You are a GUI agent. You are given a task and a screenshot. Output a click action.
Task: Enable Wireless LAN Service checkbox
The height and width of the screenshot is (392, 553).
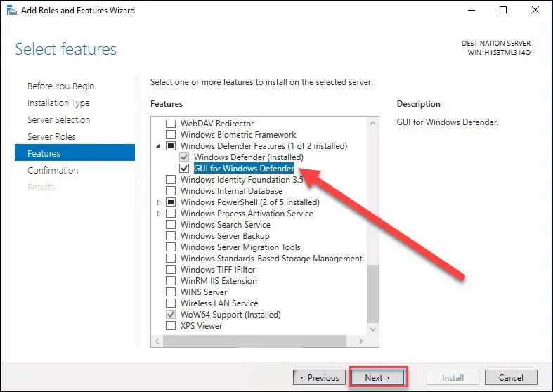pos(171,303)
